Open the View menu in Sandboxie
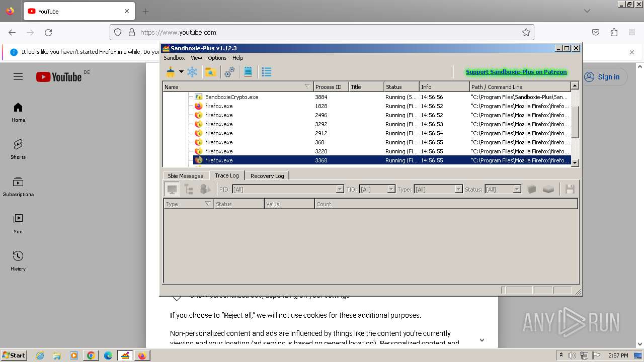Screen dimensions: 644x362 point(196,58)
